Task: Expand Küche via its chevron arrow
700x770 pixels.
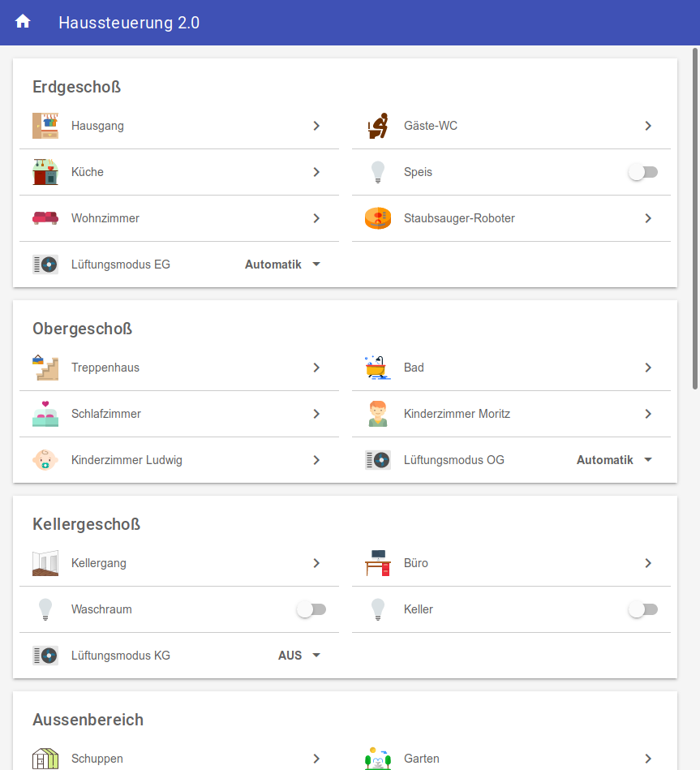Action: tap(316, 172)
